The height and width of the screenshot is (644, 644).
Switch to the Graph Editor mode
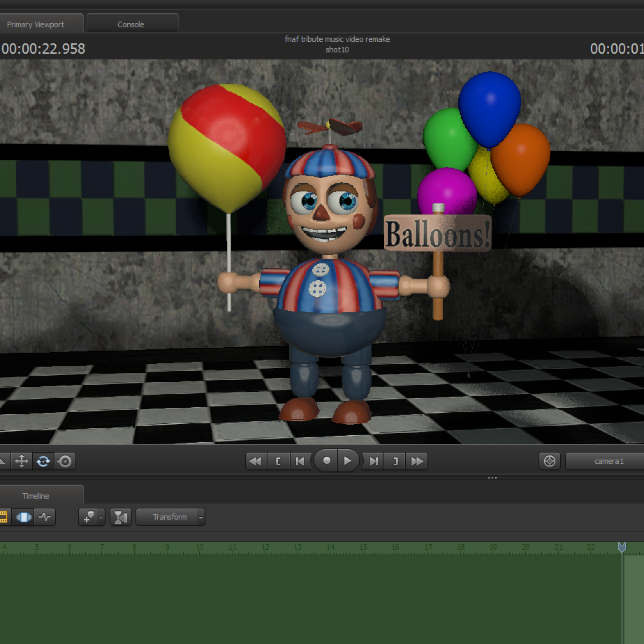(45, 518)
